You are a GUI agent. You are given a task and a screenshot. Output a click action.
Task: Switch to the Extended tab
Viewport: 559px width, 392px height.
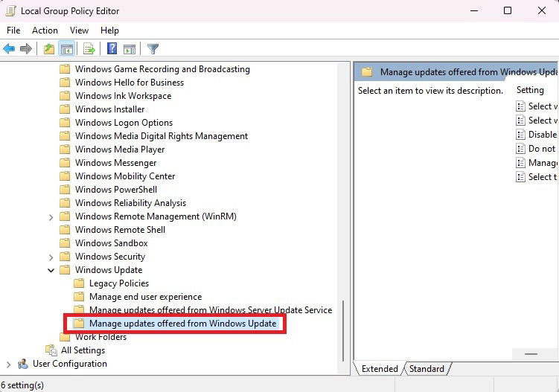click(x=380, y=369)
